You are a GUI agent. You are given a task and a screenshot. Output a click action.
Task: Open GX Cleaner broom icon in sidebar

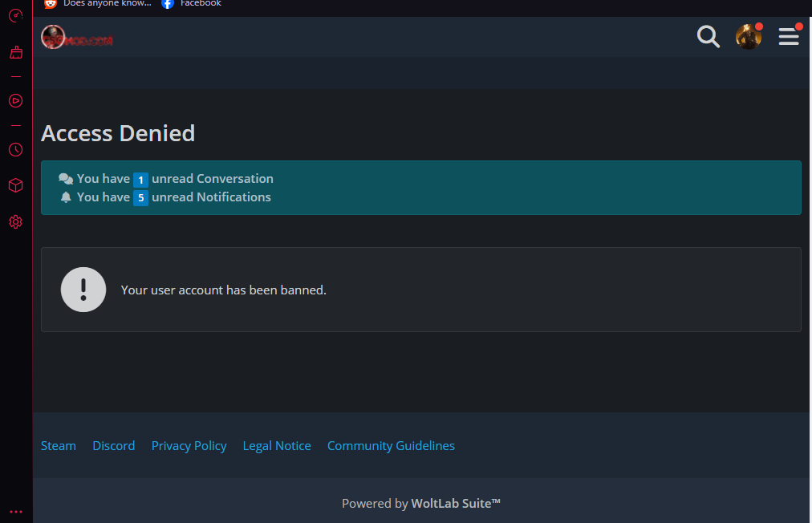15,53
